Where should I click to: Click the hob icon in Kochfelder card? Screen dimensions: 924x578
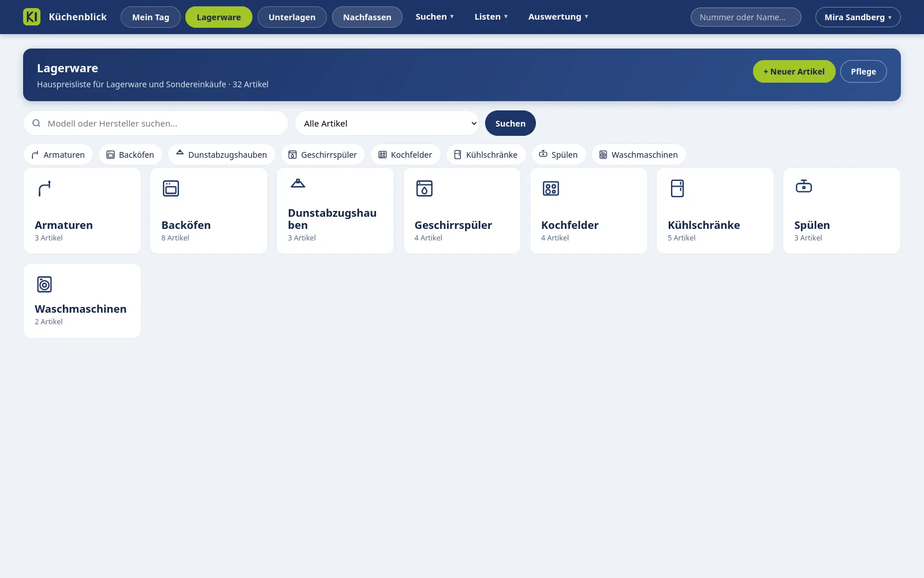[x=551, y=188]
